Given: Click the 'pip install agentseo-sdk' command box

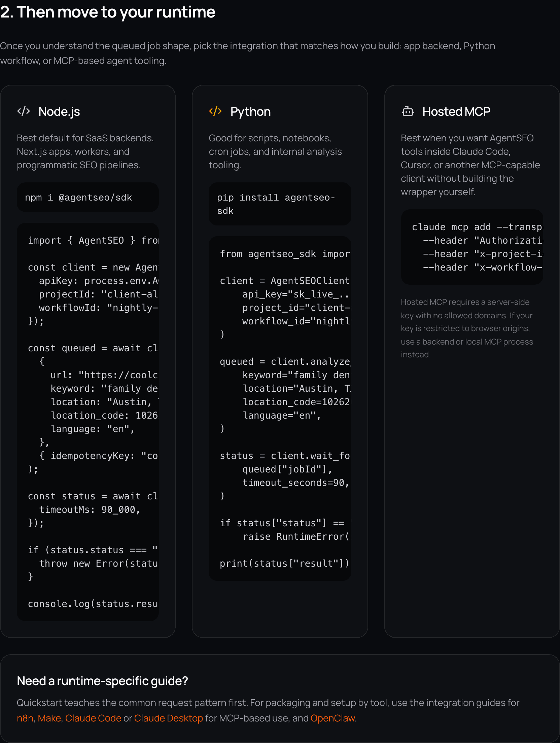Looking at the screenshot, I should click(x=280, y=204).
